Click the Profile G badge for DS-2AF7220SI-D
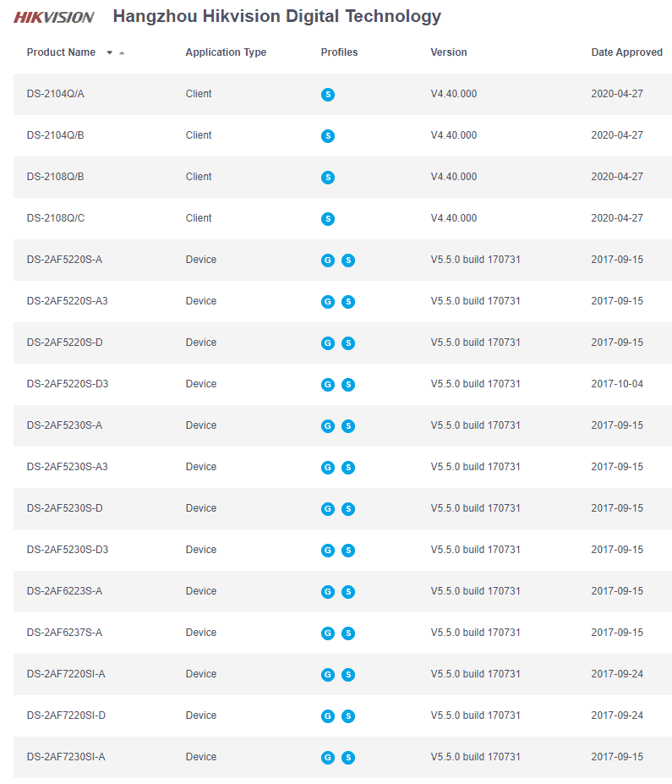This screenshot has height=784, width=672. (328, 716)
